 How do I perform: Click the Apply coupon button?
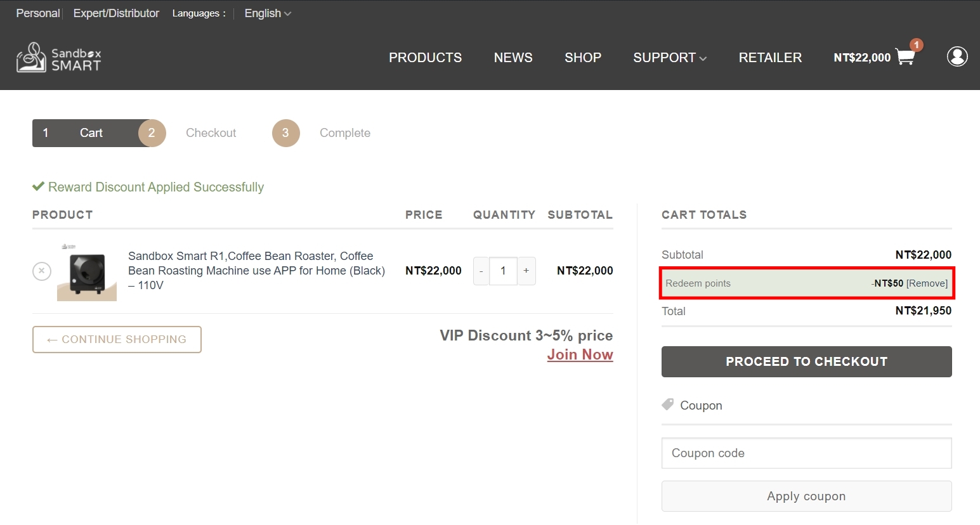coord(807,496)
